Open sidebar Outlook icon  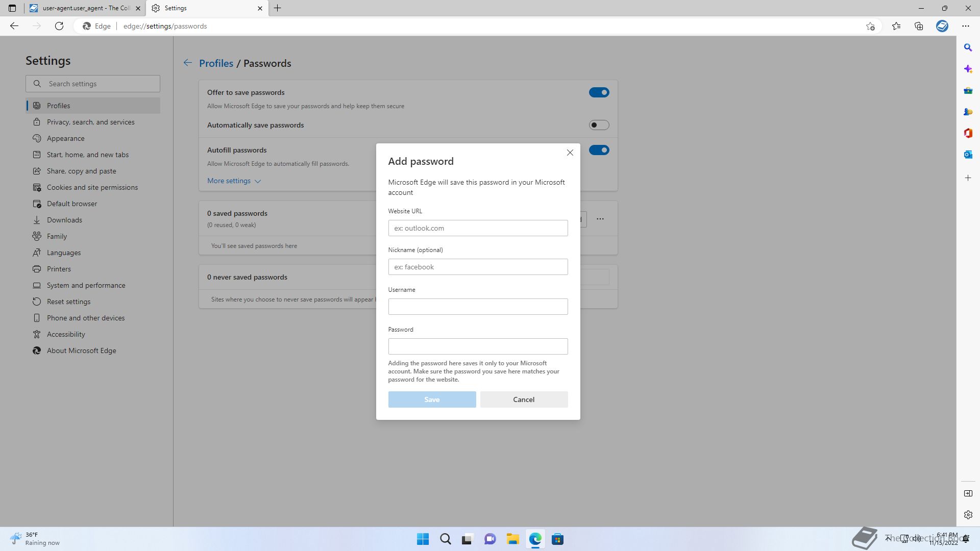[968, 155]
